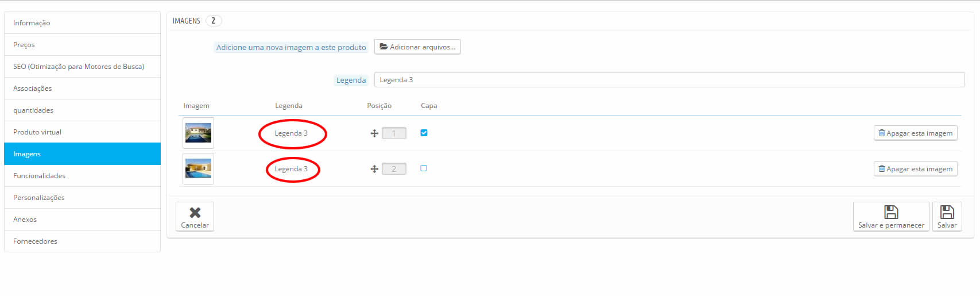Click the Legenda 3 caption in first row
Viewport: 980px width, 296px height.
click(291, 133)
